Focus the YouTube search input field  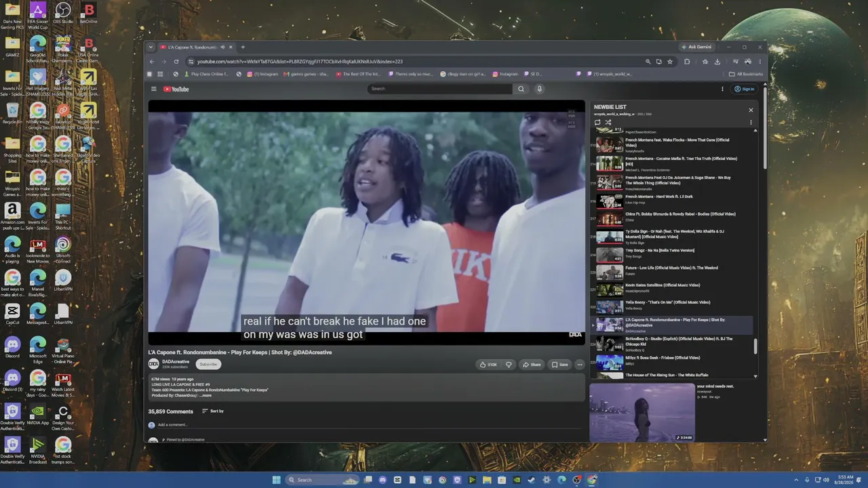point(441,89)
